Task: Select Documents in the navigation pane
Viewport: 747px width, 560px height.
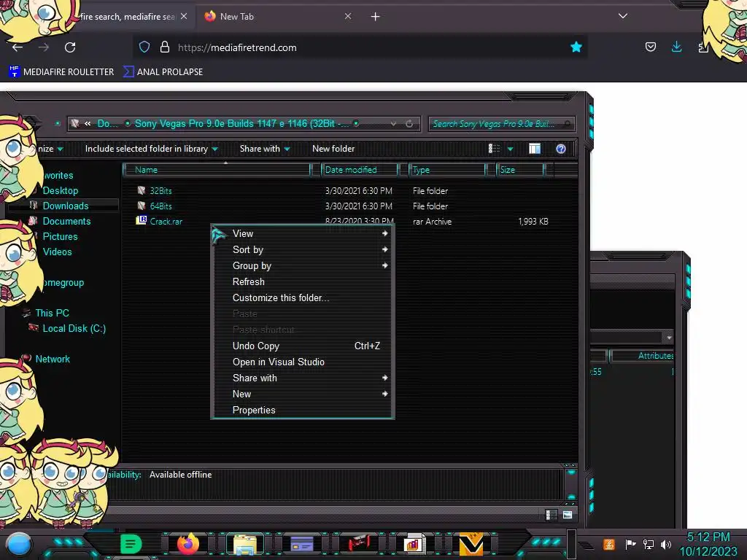Action: (66, 221)
